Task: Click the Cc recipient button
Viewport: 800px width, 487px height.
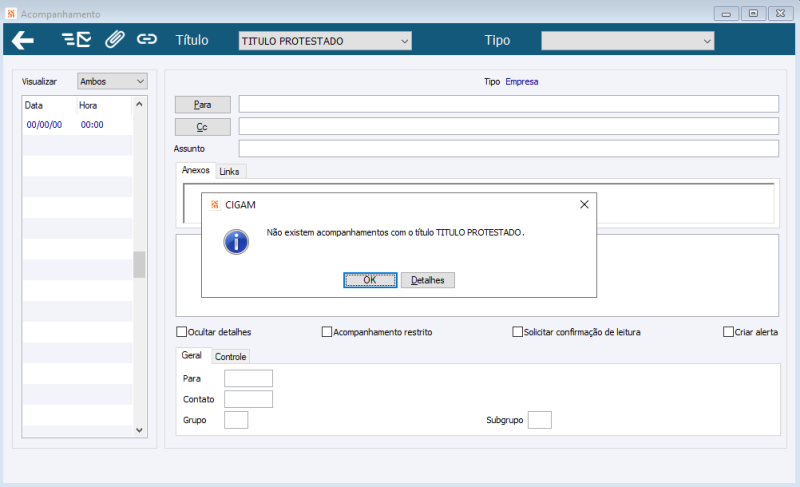Action: [x=203, y=127]
